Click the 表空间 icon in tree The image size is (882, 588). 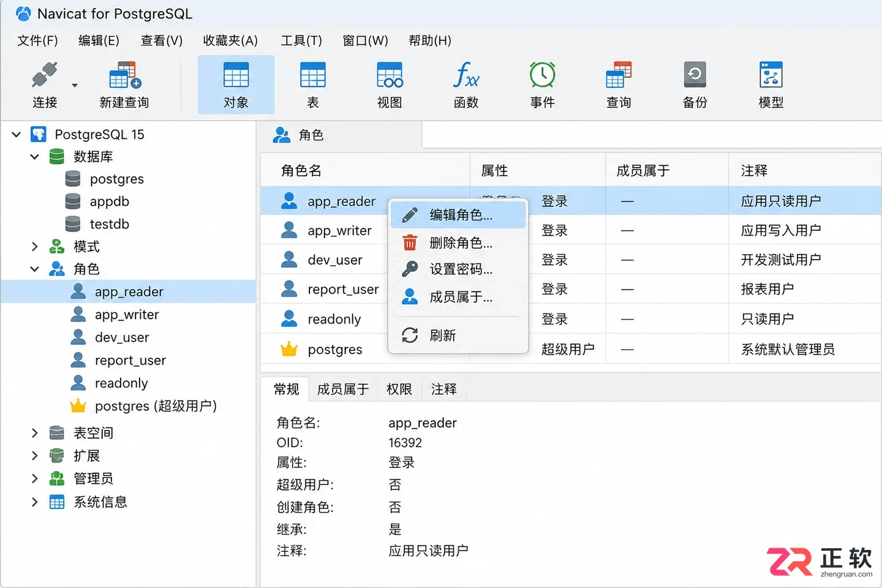[57, 433]
